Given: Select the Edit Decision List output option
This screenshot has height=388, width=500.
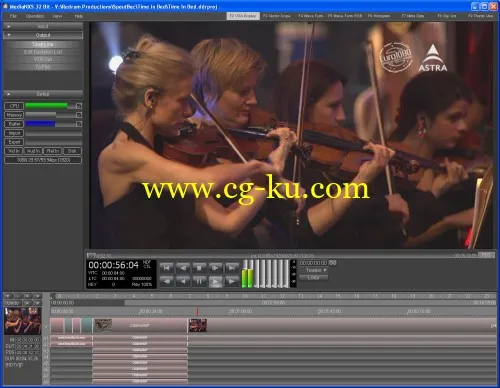Looking at the screenshot, I should click(x=43, y=52).
